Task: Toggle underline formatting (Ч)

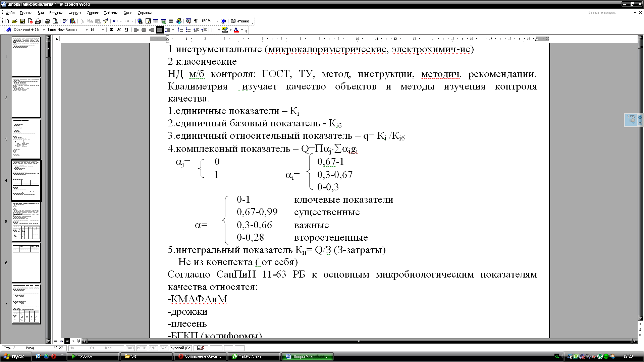Action: 126,30
